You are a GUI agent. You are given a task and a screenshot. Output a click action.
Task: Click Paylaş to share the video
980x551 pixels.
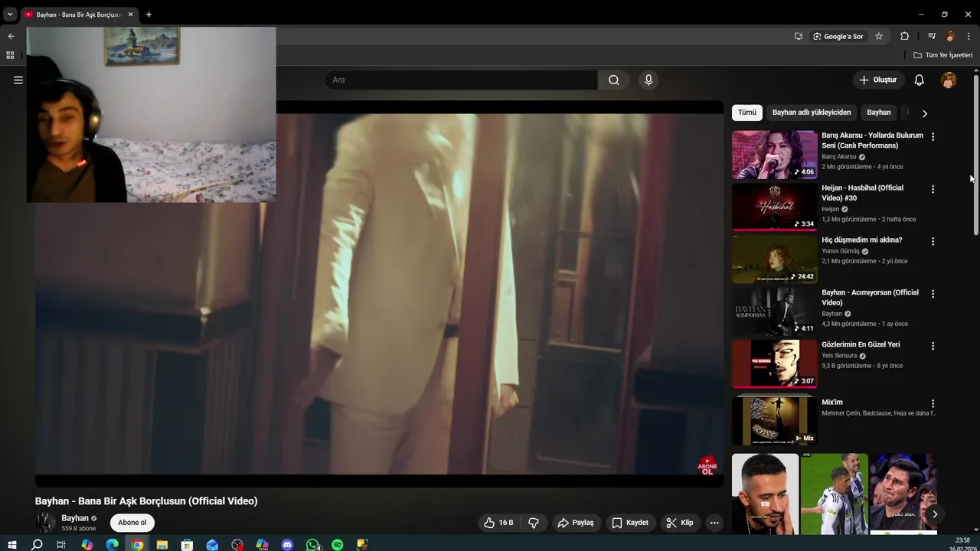click(x=576, y=523)
